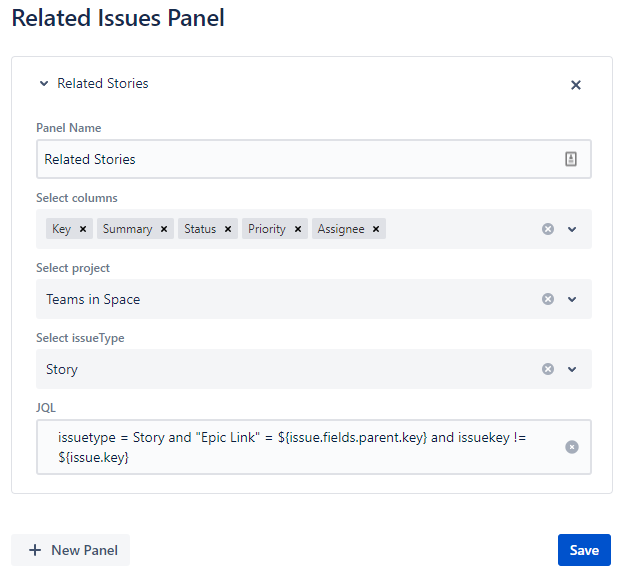The image size is (636, 577).
Task: Clear the Teams in Space project selection
Action: (x=548, y=299)
